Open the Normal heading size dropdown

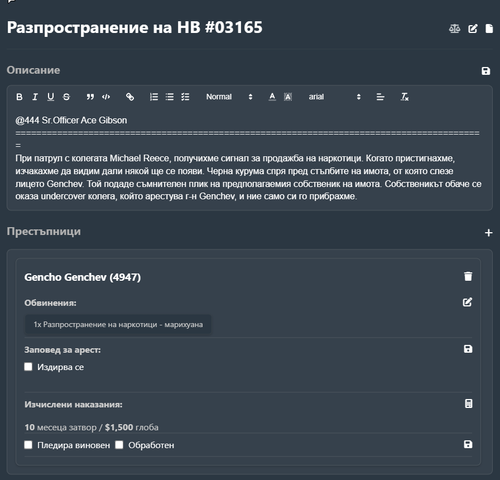(x=229, y=97)
